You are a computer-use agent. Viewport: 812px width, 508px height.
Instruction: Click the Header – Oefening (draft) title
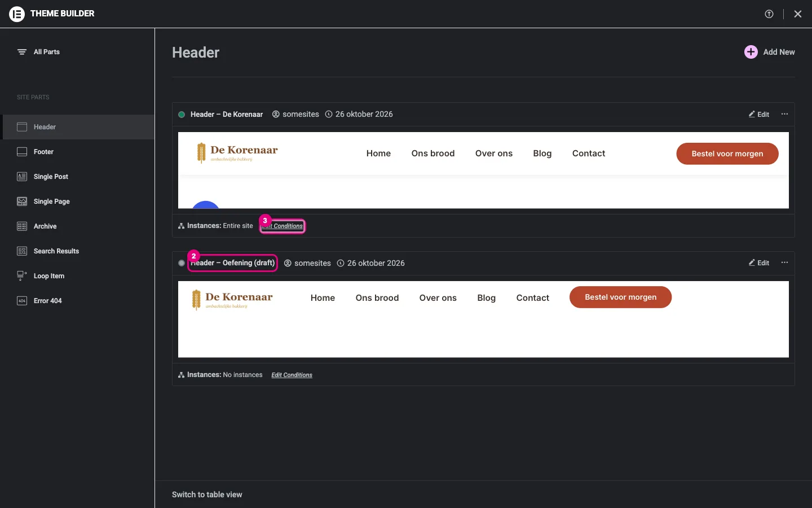pos(232,263)
